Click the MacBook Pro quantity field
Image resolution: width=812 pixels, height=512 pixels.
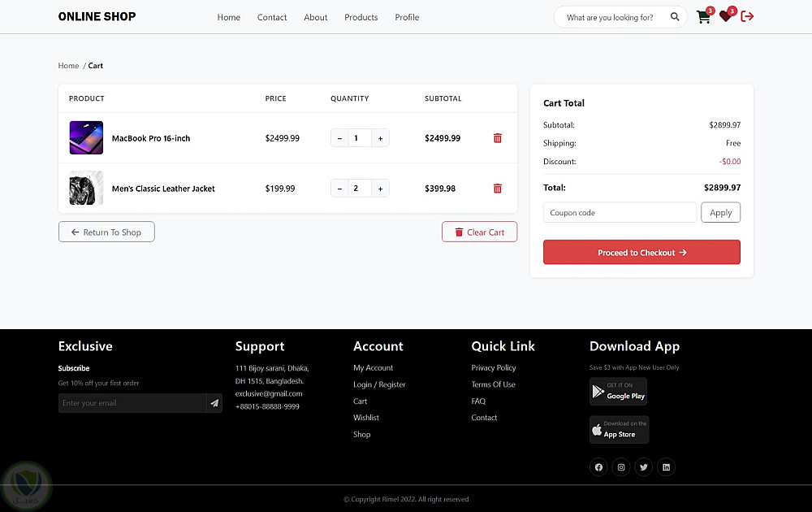tap(360, 138)
